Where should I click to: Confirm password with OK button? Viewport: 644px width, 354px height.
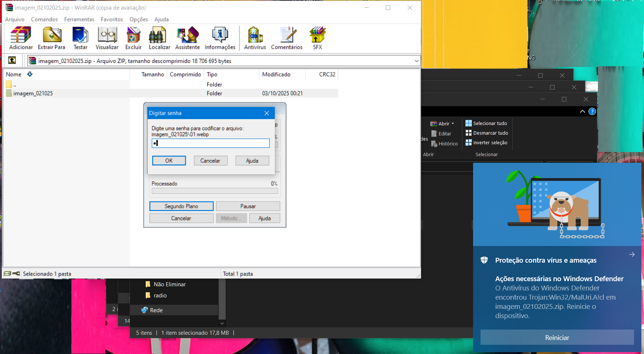[169, 161]
